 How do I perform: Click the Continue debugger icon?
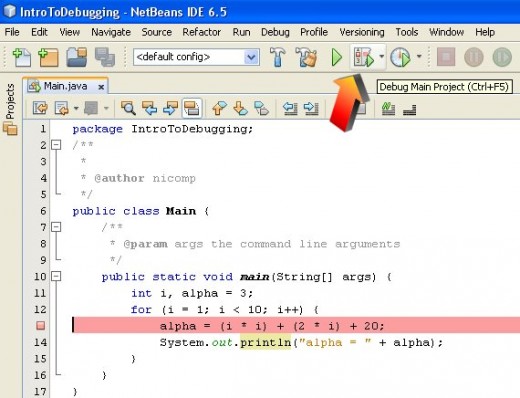(x=502, y=57)
